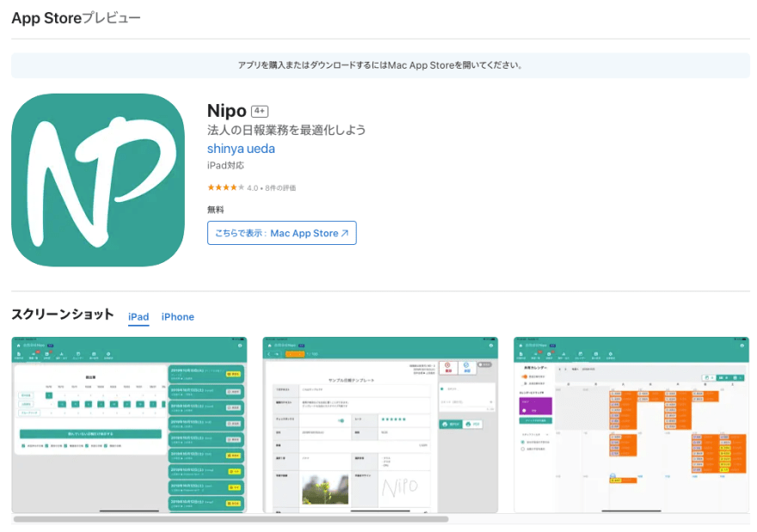Open screenshot showing teal report list cards
This screenshot has width=757, height=532.
click(129, 425)
